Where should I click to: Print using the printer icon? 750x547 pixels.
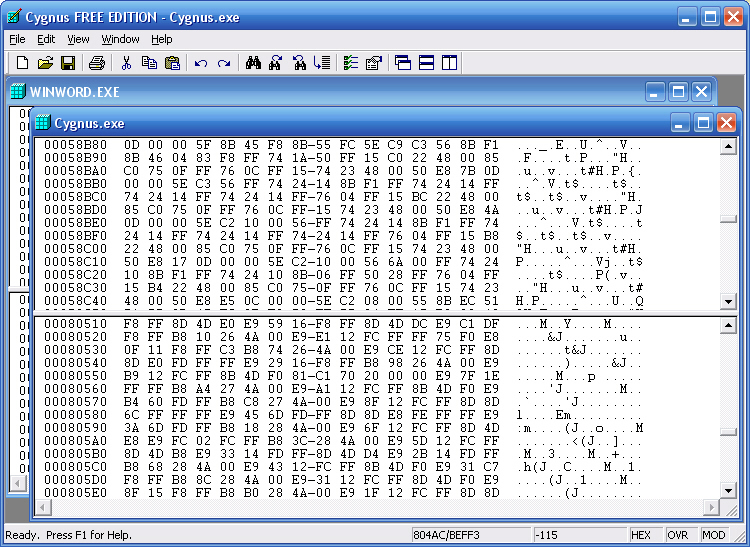pyautogui.click(x=97, y=63)
